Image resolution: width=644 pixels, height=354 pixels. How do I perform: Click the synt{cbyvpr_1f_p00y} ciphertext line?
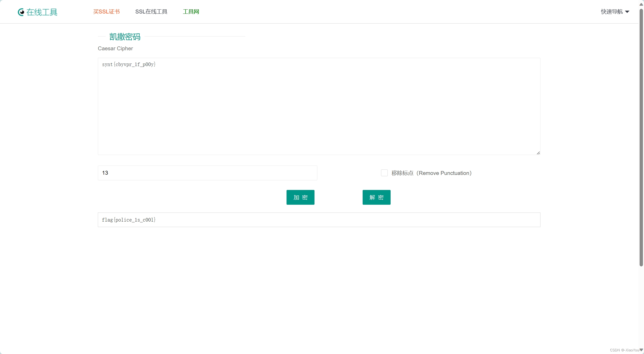[129, 64]
